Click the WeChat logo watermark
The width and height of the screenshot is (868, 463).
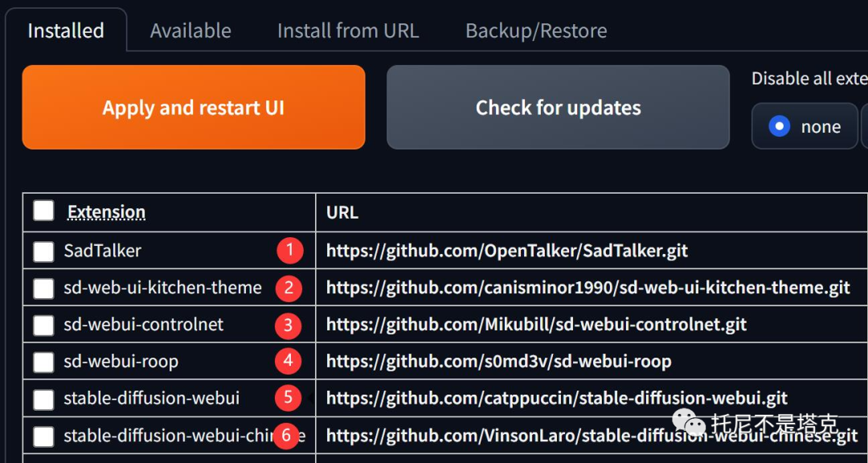point(689,424)
